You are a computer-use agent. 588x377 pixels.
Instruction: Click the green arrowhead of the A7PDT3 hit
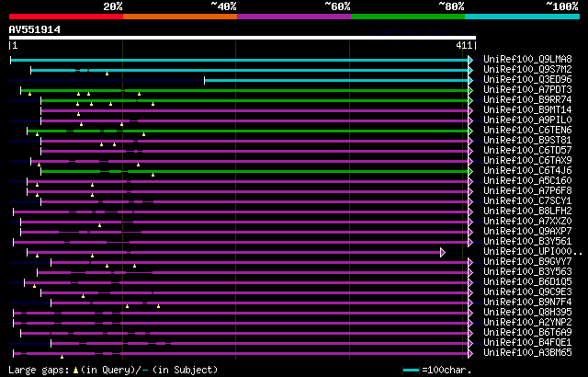click(x=470, y=90)
